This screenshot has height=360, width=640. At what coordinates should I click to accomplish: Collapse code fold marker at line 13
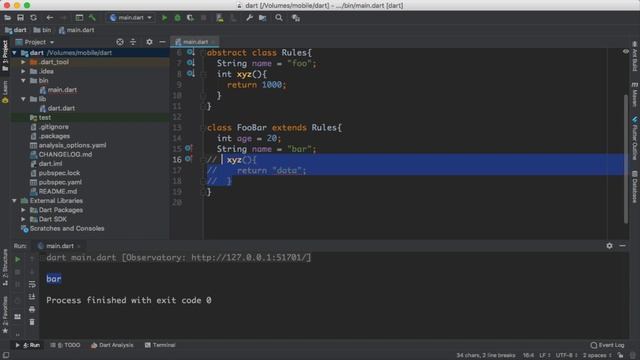click(x=203, y=128)
